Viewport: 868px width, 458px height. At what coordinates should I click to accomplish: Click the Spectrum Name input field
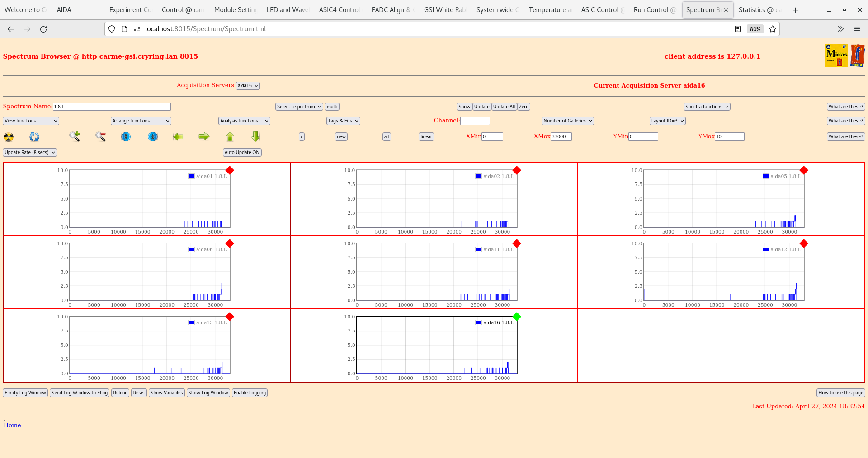point(112,107)
